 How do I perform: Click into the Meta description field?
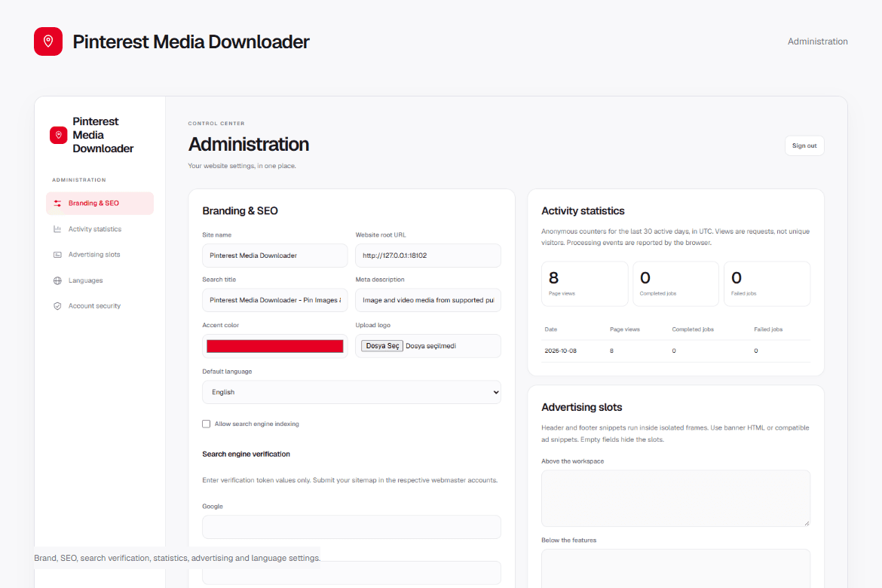coord(428,300)
